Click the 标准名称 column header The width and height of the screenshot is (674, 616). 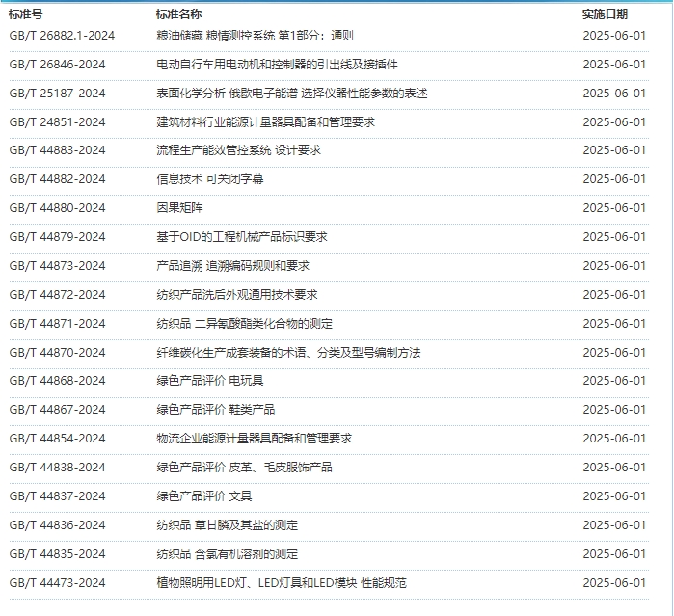(x=178, y=14)
